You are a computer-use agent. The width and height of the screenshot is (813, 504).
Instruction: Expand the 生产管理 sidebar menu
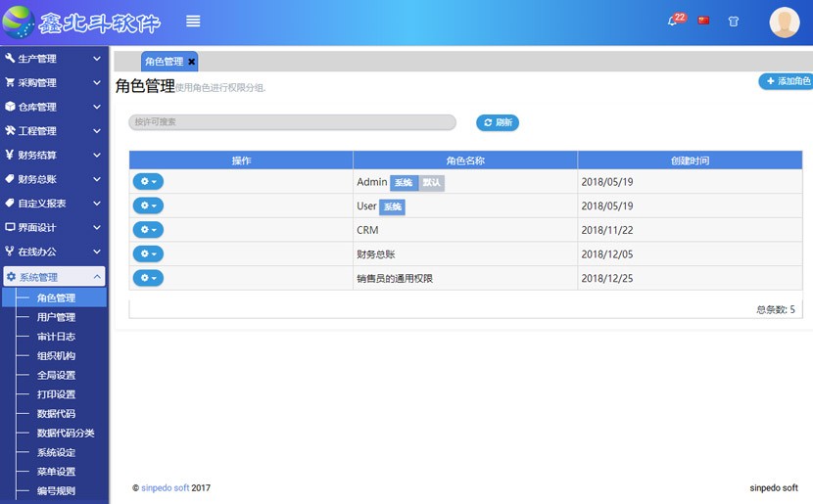[53, 59]
